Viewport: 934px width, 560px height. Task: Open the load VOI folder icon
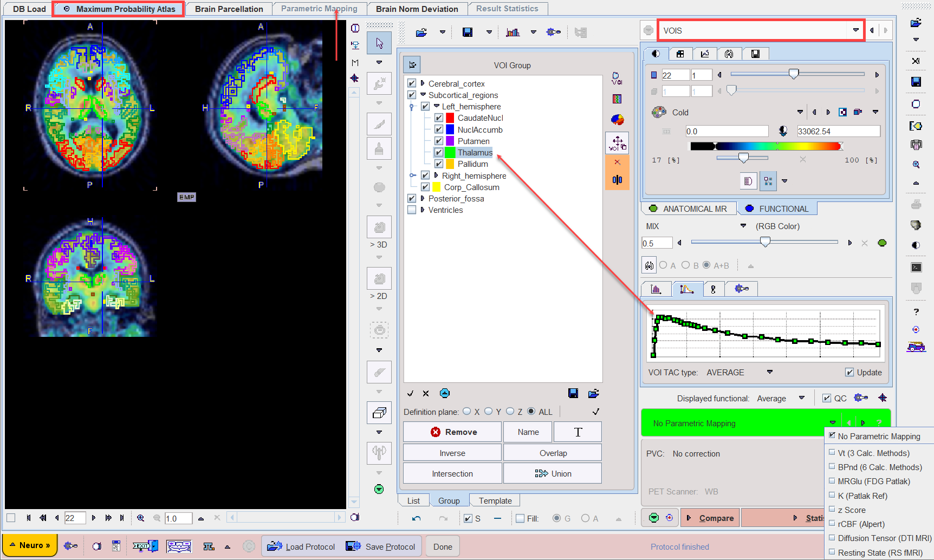pyautogui.click(x=421, y=32)
